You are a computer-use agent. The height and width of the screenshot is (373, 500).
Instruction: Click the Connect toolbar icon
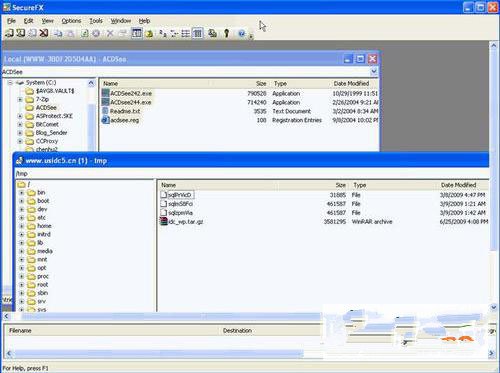pyautogui.click(x=9, y=33)
